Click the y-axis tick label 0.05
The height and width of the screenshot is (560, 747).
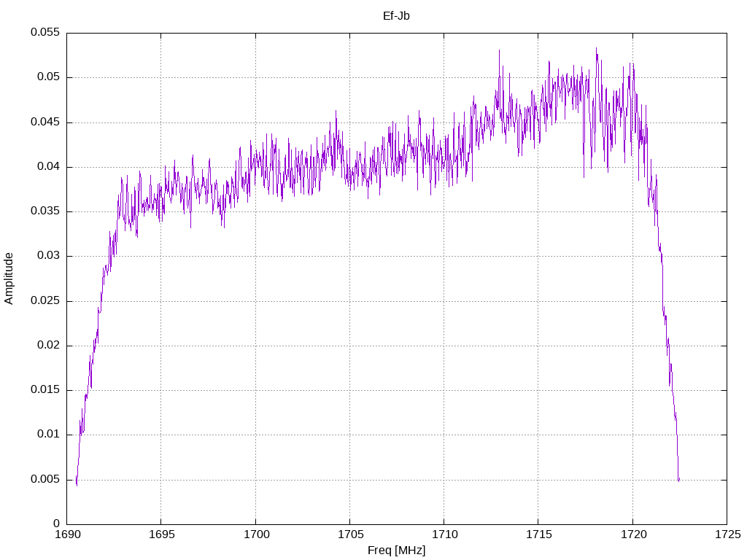(49, 77)
